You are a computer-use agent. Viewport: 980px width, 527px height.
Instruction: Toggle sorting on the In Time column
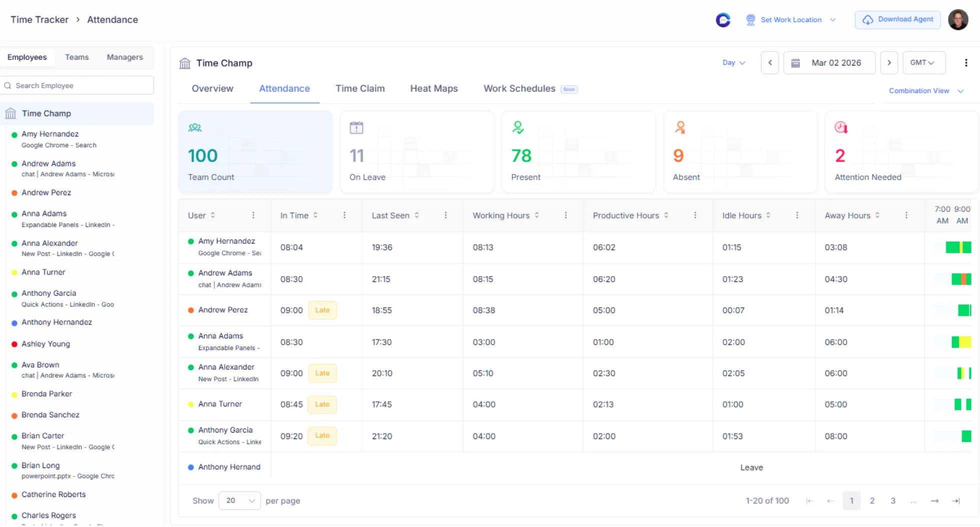(x=315, y=215)
